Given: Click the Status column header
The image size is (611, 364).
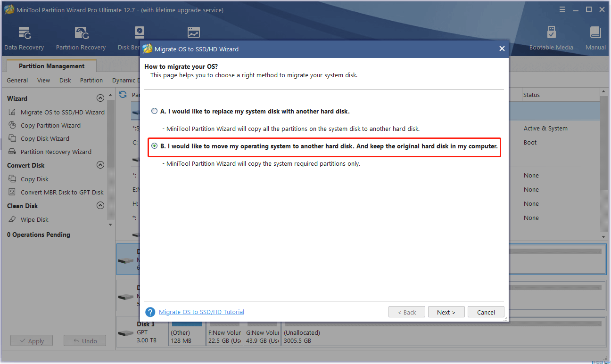Looking at the screenshot, I should coord(561,95).
